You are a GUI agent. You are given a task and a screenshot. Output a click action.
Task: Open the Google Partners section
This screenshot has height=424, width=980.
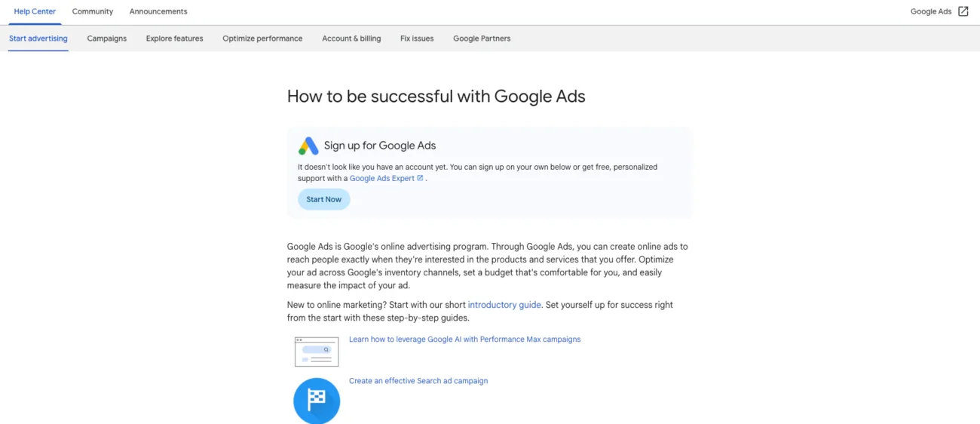pos(482,38)
